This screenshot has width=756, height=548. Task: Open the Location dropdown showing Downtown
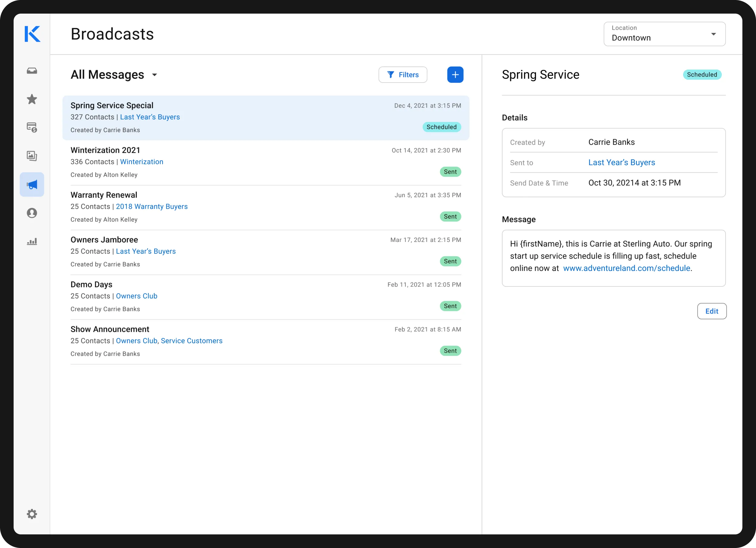(x=664, y=34)
